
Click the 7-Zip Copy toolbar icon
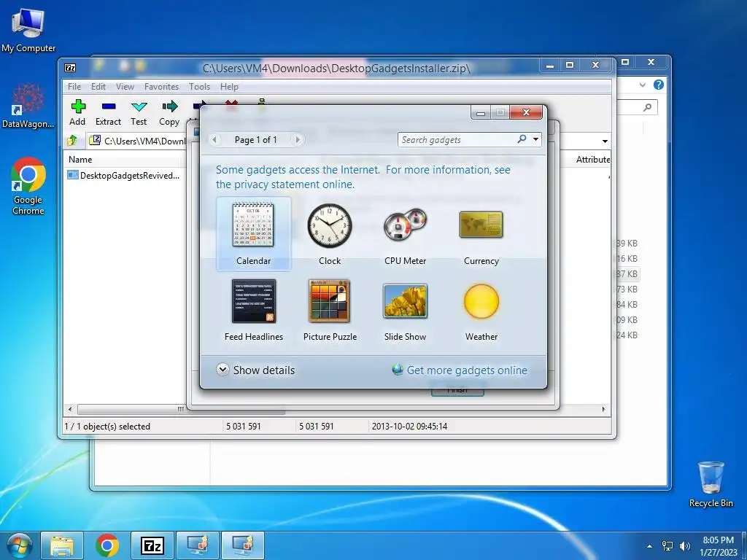(x=169, y=113)
